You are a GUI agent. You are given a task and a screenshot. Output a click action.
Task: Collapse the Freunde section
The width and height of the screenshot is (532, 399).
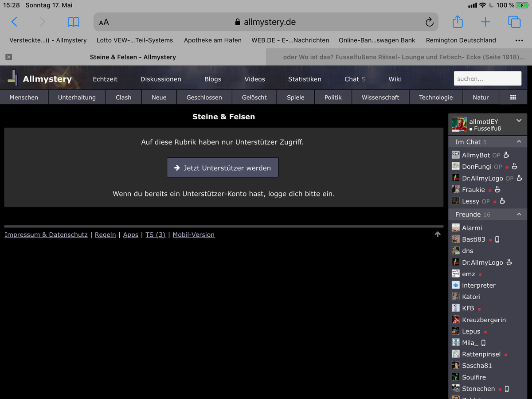pos(519,215)
